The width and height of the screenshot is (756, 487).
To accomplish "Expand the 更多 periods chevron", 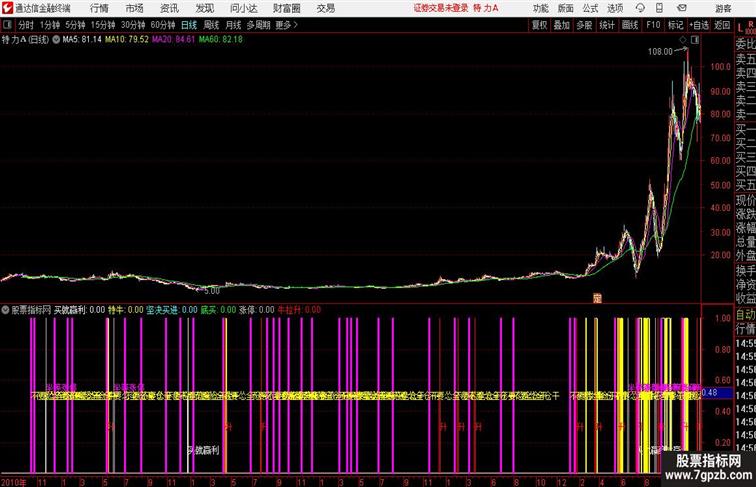I will point(287,25).
